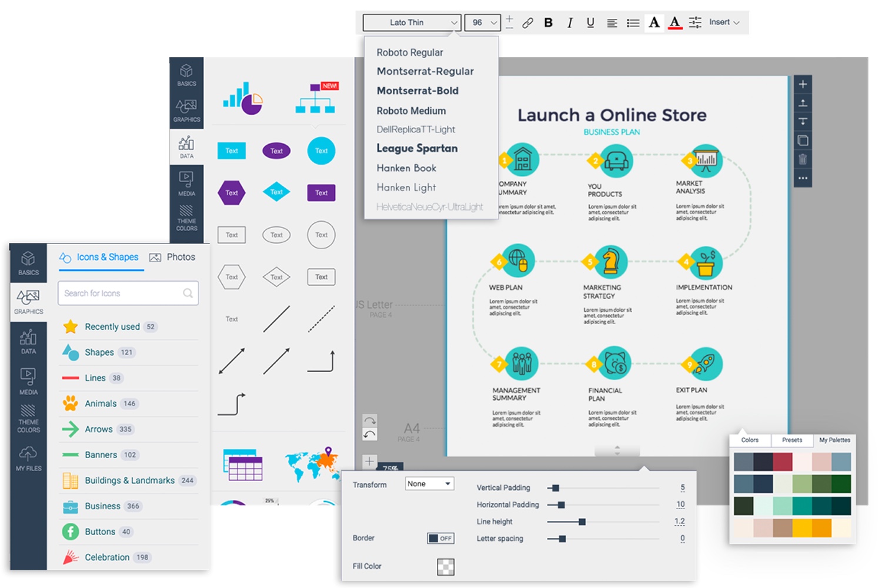Click the insert link icon in the toolbar
The image size is (882, 588).
point(527,22)
